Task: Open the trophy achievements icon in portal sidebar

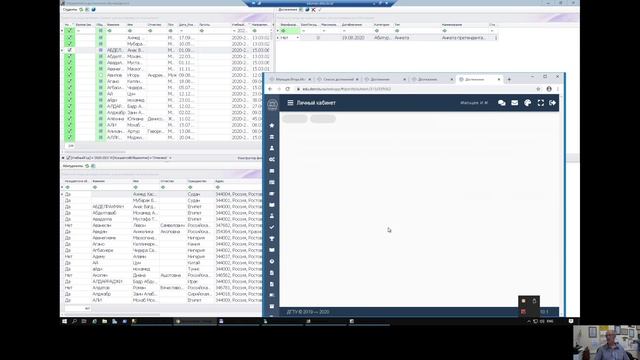Action: (272, 239)
